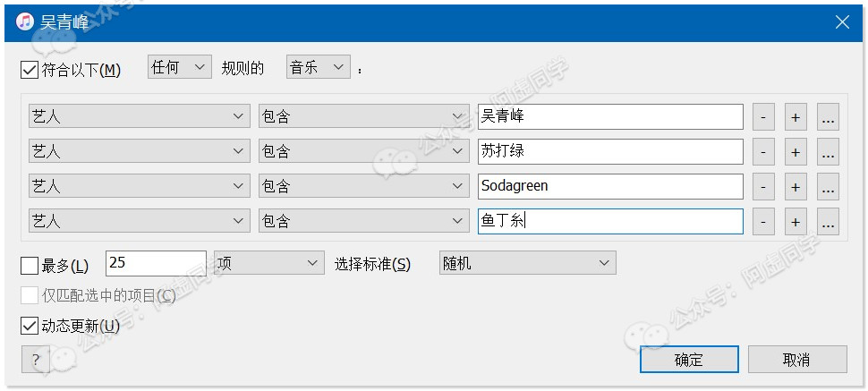Click the ellipsis button on 鱼丁糸 row

pos(828,222)
